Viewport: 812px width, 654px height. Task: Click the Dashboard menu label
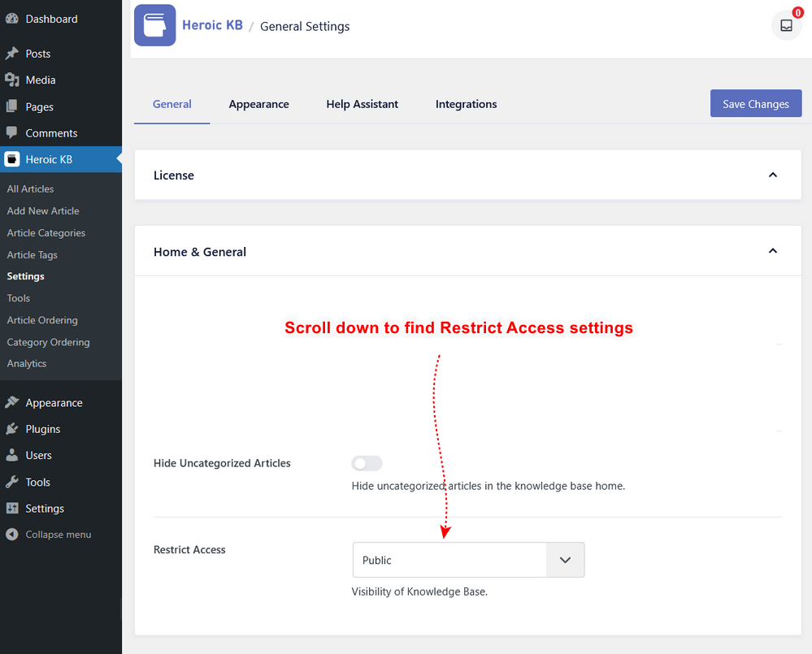[52, 19]
